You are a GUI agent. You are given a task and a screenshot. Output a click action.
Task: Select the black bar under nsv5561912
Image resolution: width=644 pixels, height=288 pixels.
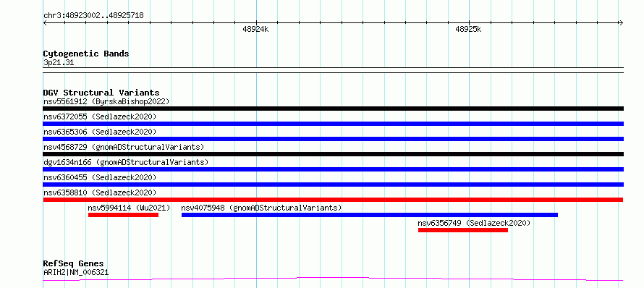click(333, 109)
